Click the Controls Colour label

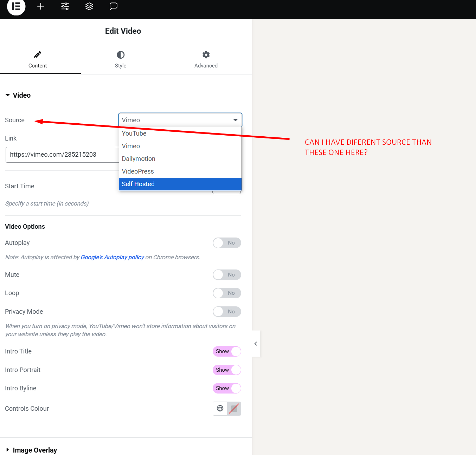27,409
